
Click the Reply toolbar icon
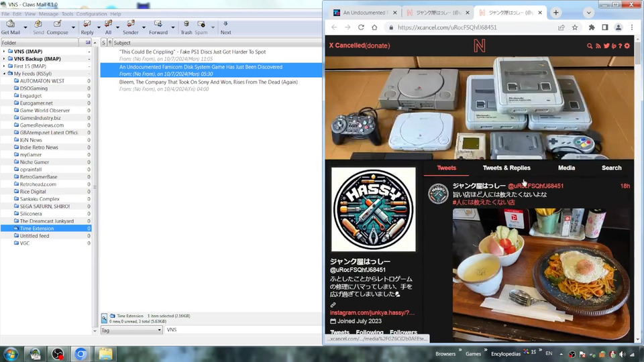[87, 27]
